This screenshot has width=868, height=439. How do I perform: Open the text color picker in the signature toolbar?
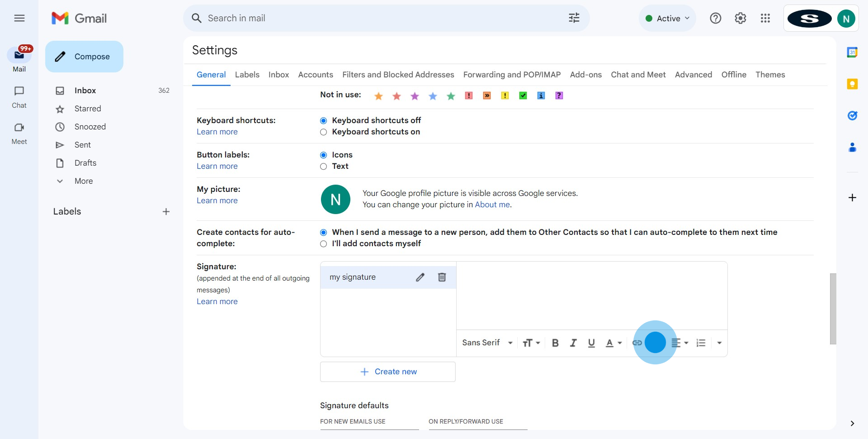click(x=613, y=343)
